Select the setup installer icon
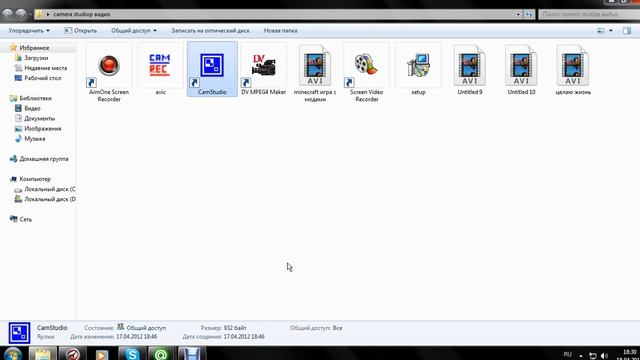The width and height of the screenshot is (640, 360). click(x=418, y=69)
